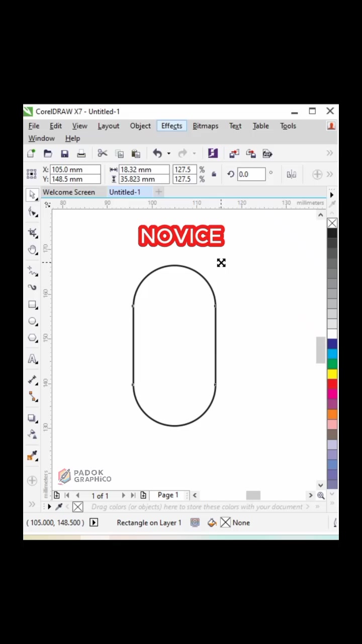Image resolution: width=362 pixels, height=644 pixels.
Task: Select the Shape edit tool
Action: click(x=33, y=212)
